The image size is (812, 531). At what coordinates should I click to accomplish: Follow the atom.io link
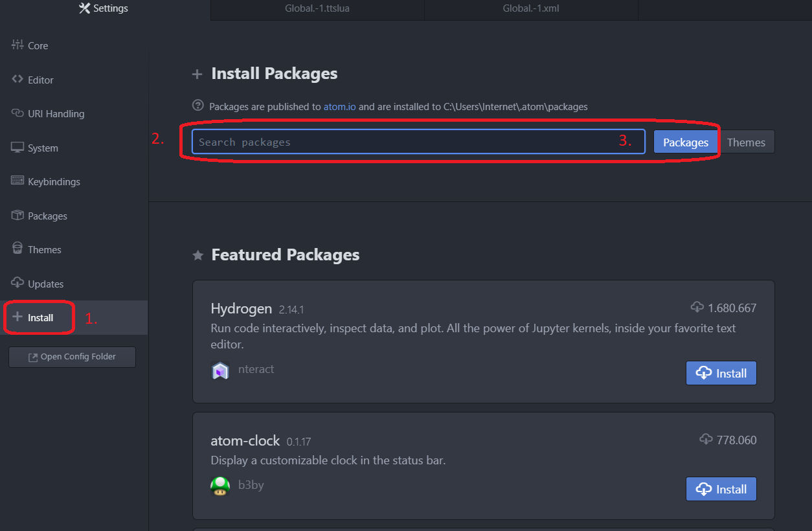(339, 106)
